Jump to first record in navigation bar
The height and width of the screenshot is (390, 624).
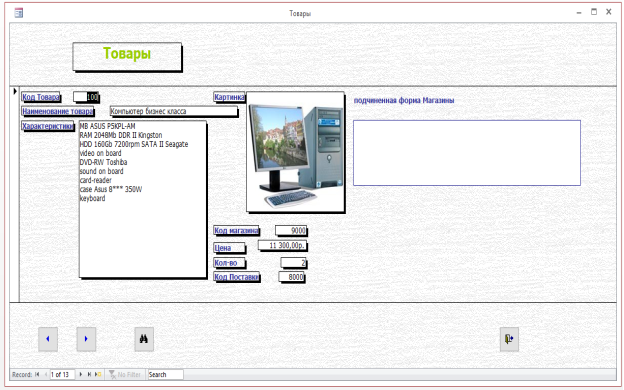(37, 374)
